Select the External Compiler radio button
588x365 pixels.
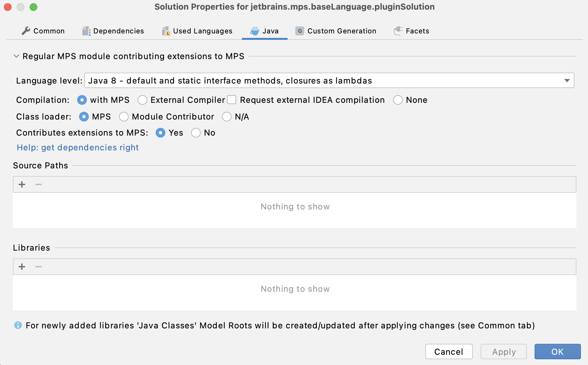(142, 100)
